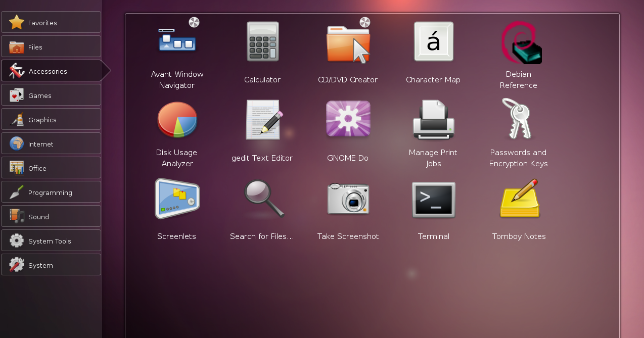Open the Internet category

click(51, 143)
